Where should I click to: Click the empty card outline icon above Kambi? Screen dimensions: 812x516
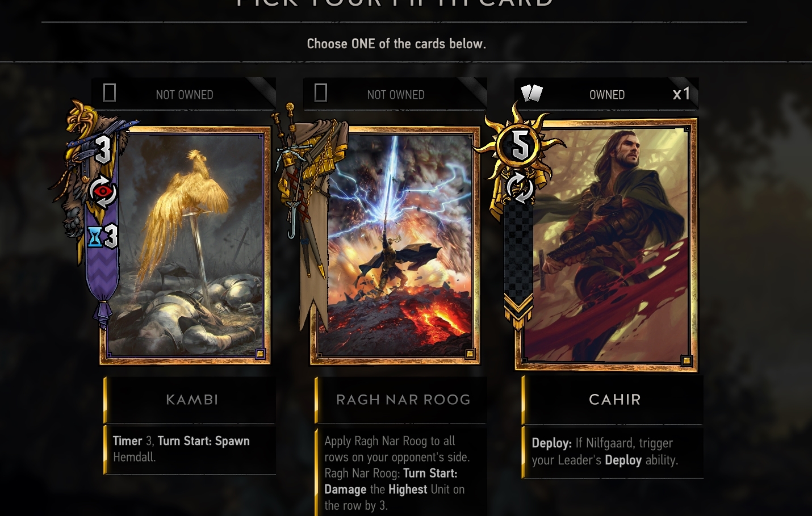click(x=110, y=93)
